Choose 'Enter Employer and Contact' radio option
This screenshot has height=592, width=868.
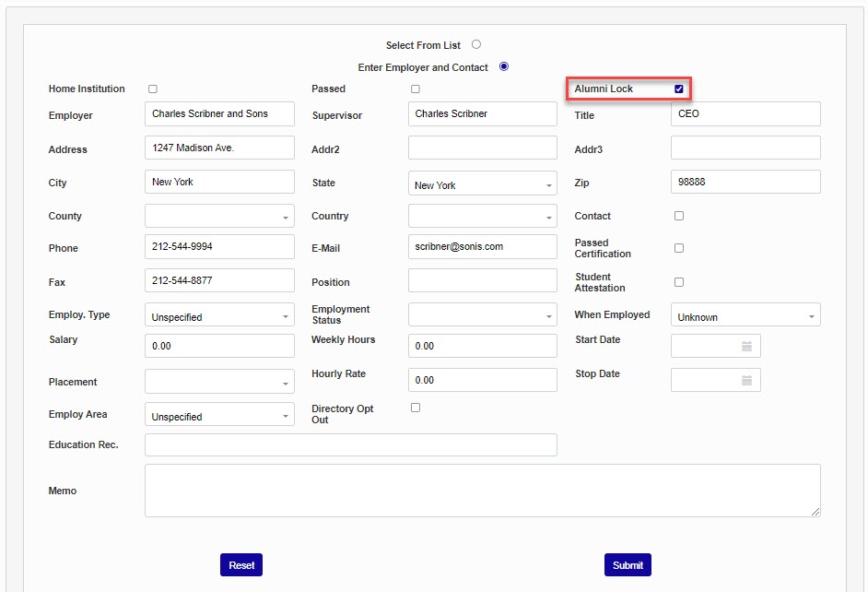coord(503,66)
